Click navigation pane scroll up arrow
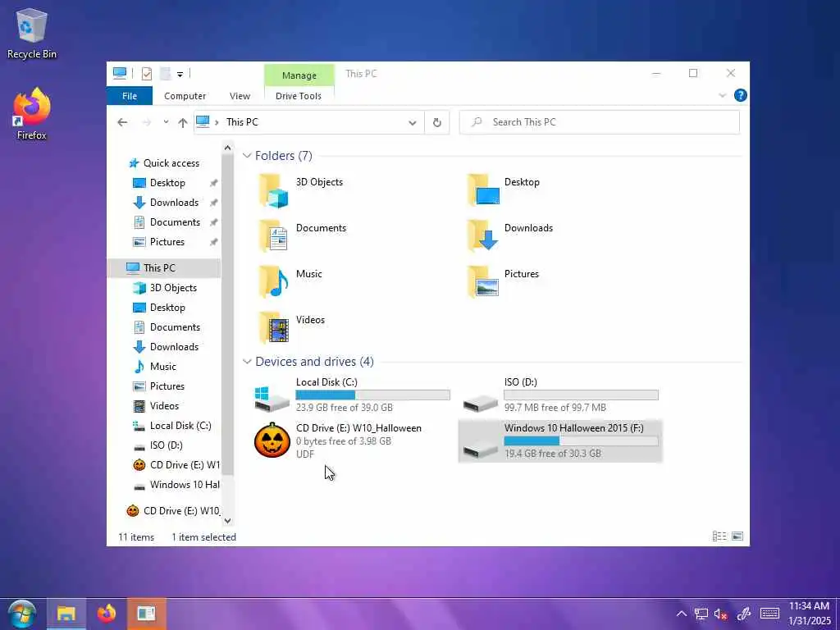 [x=227, y=148]
